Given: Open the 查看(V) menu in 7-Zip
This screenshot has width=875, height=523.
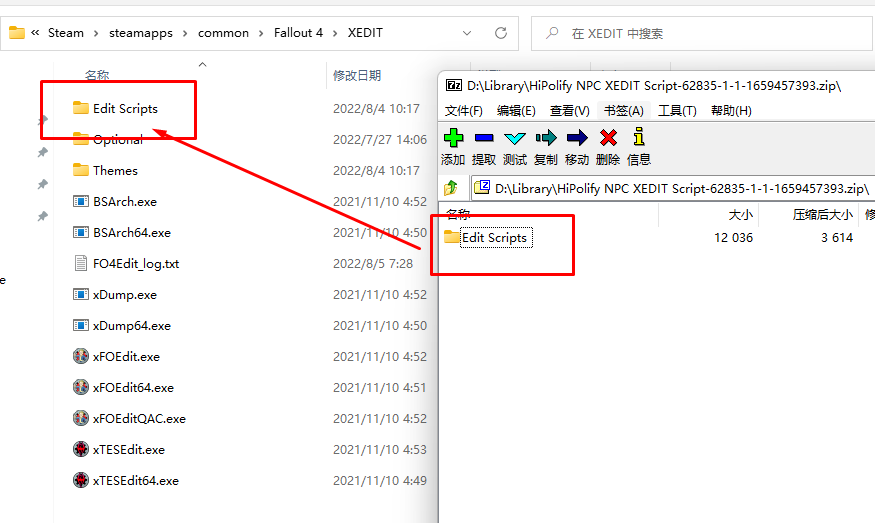Looking at the screenshot, I should click(x=569, y=111).
